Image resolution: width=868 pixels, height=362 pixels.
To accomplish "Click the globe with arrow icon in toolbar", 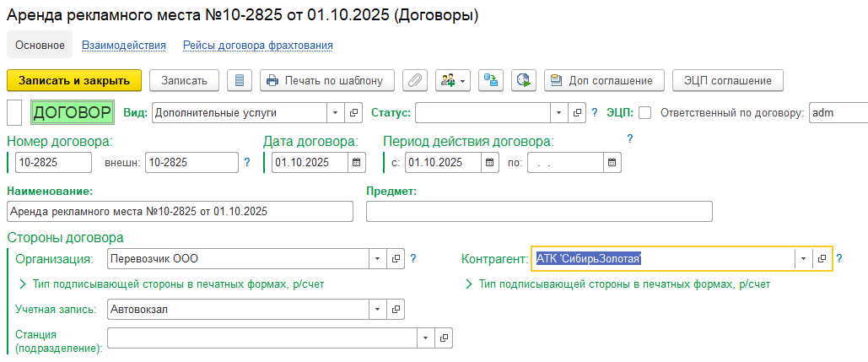I will point(524,81).
